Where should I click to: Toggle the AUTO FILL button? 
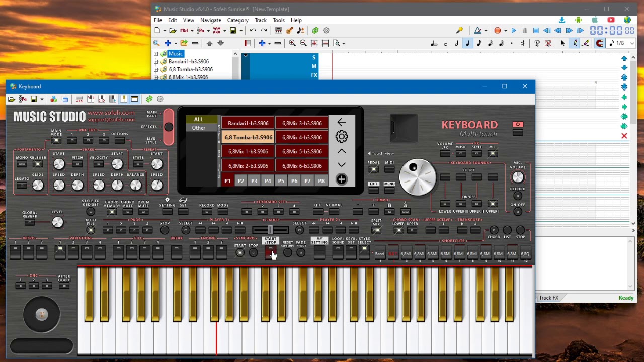point(91,230)
